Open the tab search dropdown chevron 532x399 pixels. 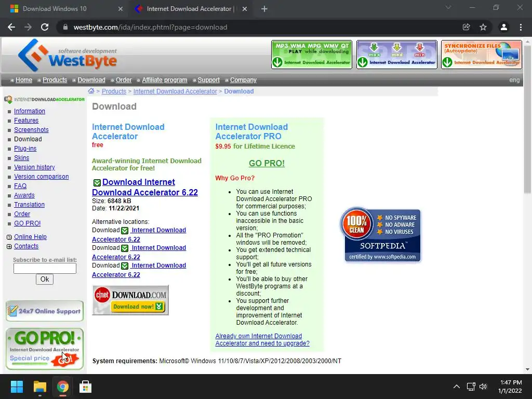(448, 7)
